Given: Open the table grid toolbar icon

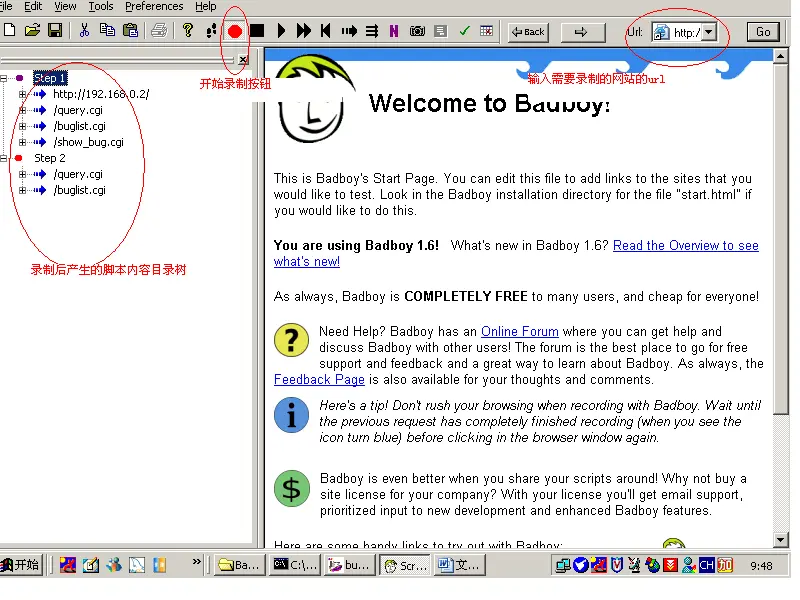Looking at the screenshot, I should click(x=487, y=31).
